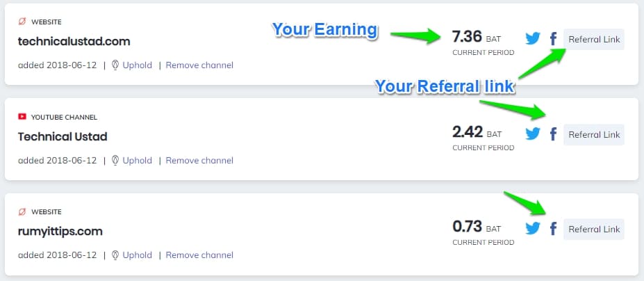The image size is (644, 281).
Task: Click YouTube icon beside YouTube Channel label
Action: pos(22,117)
